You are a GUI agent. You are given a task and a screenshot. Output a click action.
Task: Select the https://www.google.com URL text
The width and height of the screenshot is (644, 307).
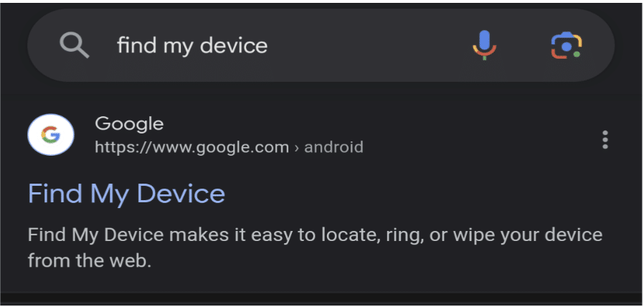[191, 147]
